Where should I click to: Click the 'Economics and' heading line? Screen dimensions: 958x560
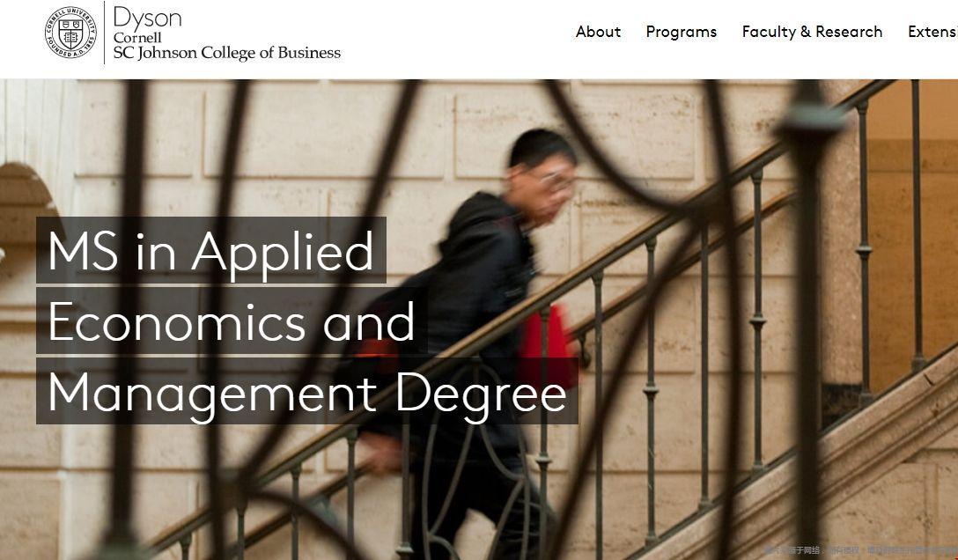pyautogui.click(x=231, y=321)
